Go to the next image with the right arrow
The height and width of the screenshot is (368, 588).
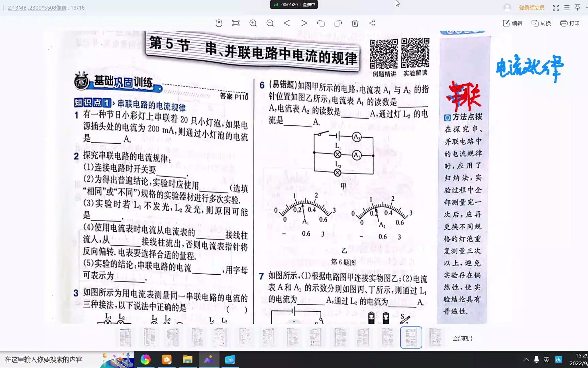point(304,23)
